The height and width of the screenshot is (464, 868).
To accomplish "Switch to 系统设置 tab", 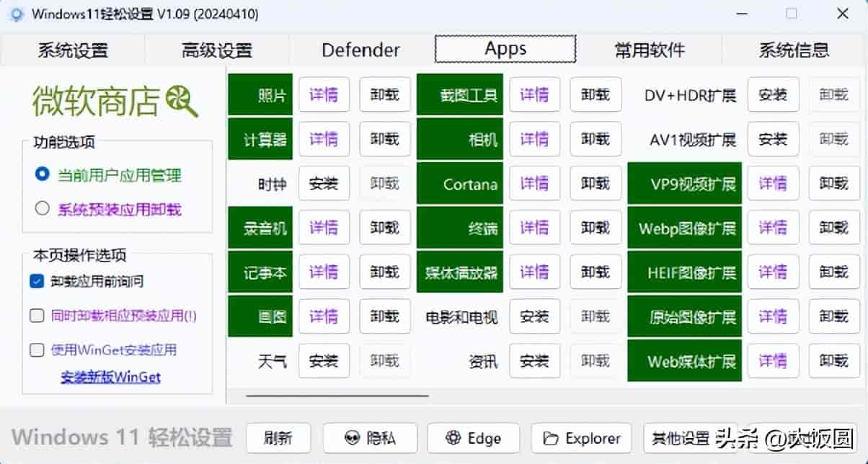I will [73, 50].
